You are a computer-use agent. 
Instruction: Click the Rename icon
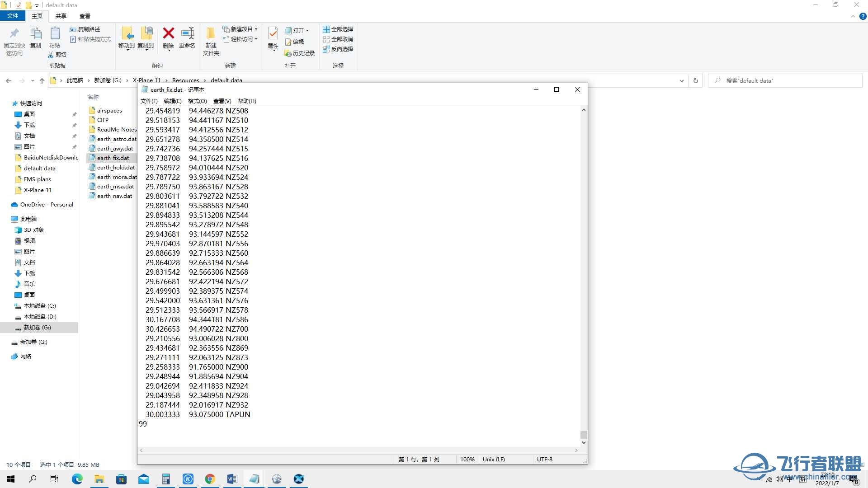(187, 33)
